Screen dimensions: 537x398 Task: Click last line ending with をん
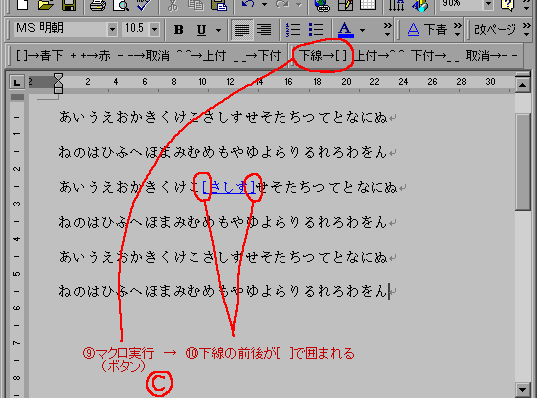[223, 291]
